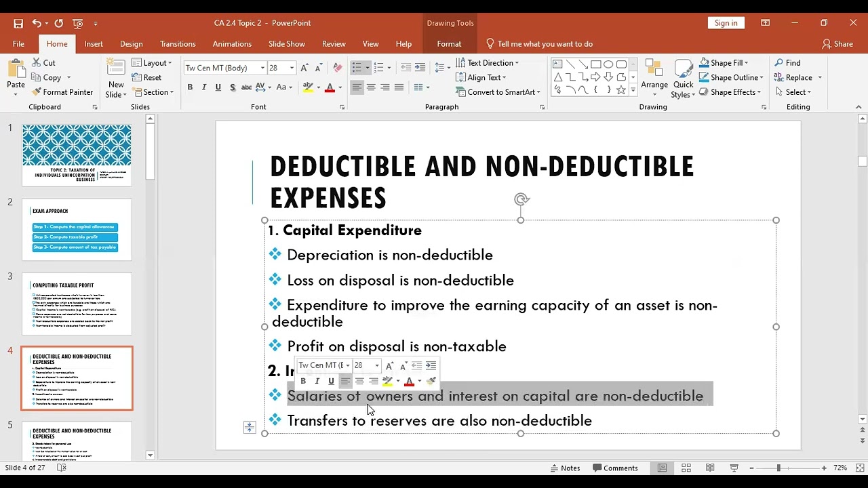The height and width of the screenshot is (488, 868).
Task: Switch to Slide Sorter view
Action: (686, 468)
